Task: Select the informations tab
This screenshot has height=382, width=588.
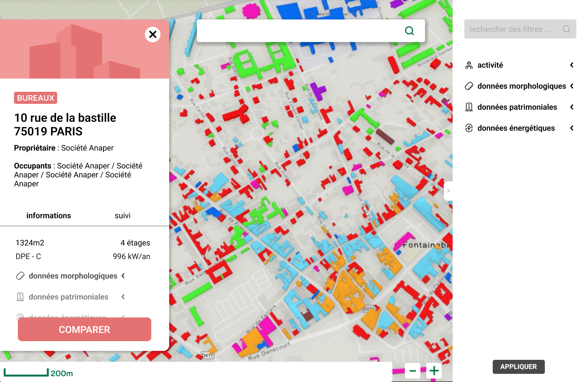Action: click(x=49, y=216)
